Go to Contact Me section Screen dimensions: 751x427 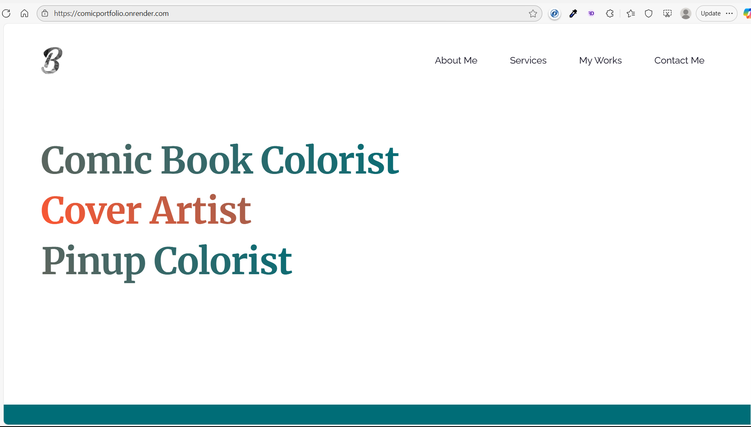click(x=679, y=60)
